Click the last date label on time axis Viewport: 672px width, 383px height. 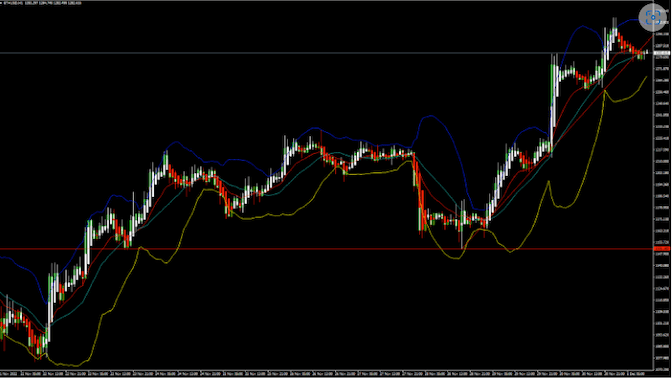coord(635,374)
